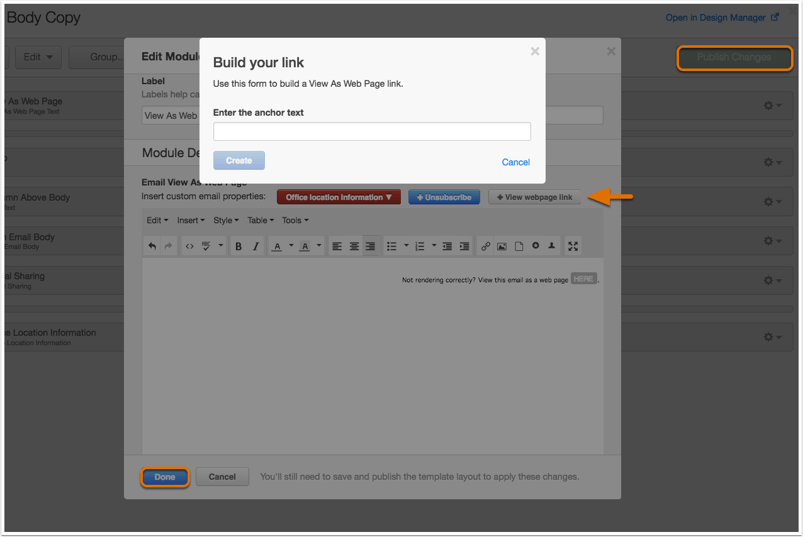Insert an image via picture icon
The height and width of the screenshot is (537, 803).
click(502, 246)
